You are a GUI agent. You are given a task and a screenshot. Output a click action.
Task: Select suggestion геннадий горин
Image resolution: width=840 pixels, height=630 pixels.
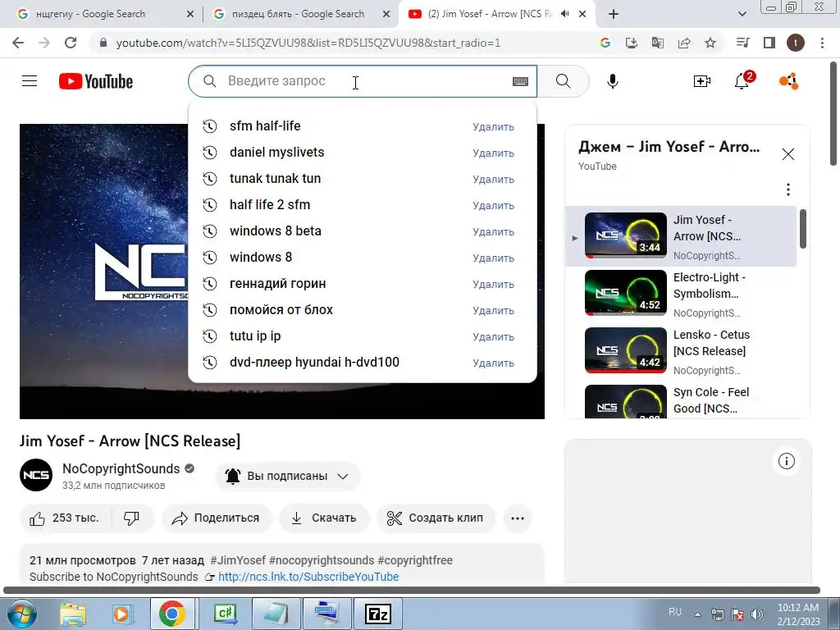click(362, 283)
